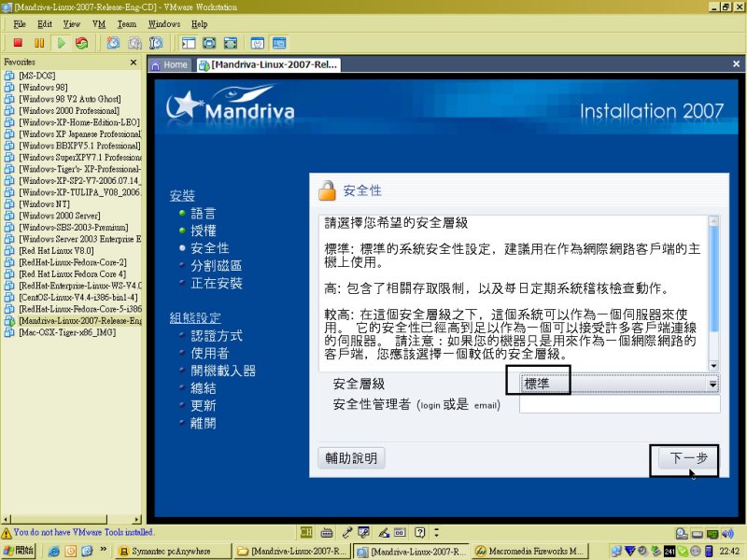
Task: Open the Help menu
Action: point(199,24)
